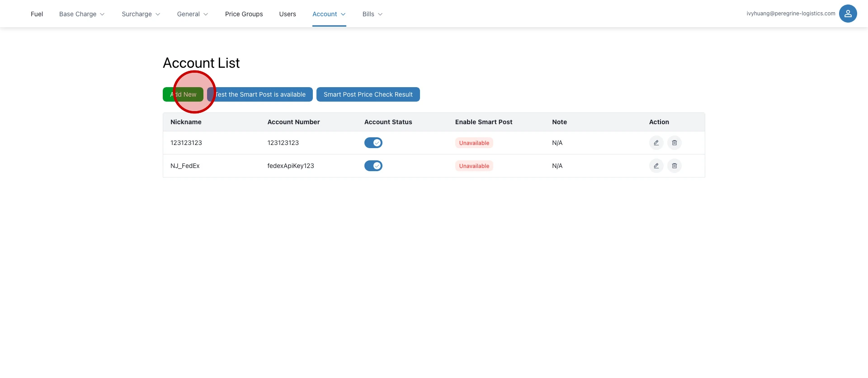Click the Unavailable badge for 123123123
The height and width of the screenshot is (378, 868).
474,143
